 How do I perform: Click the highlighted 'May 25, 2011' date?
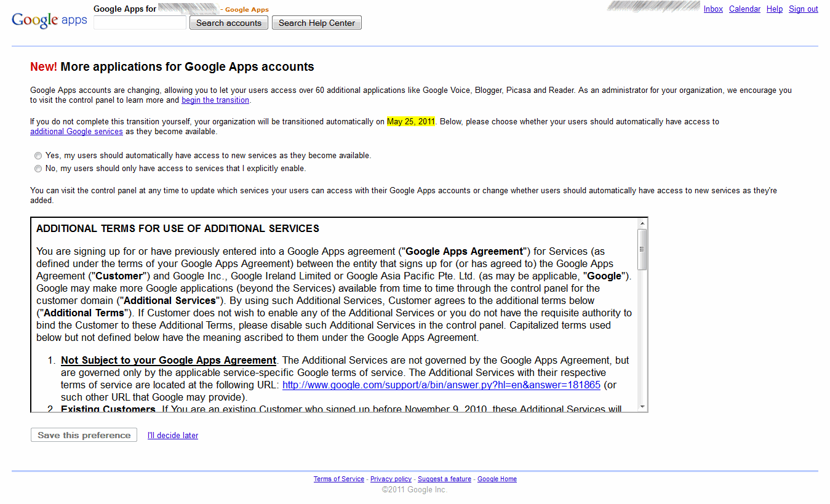[411, 122]
